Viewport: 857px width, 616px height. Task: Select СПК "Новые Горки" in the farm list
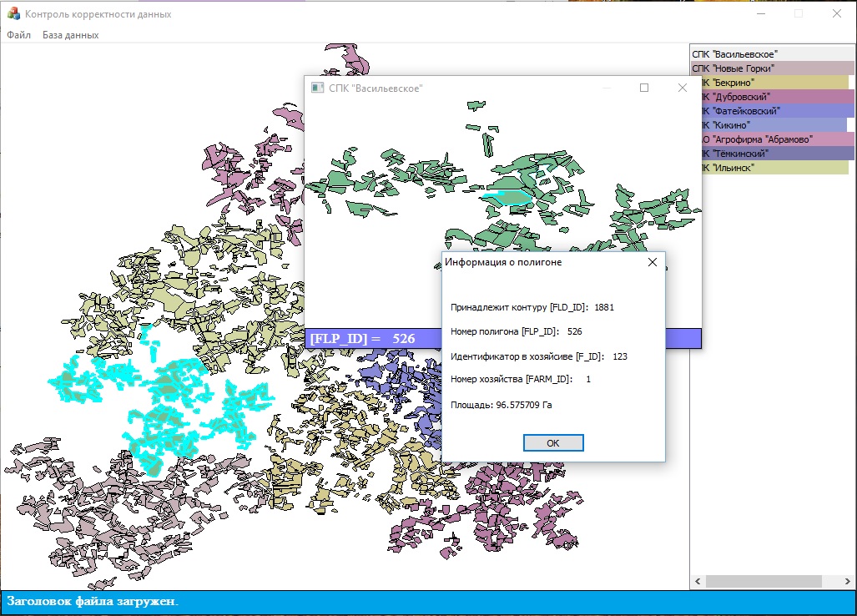[x=772, y=68]
